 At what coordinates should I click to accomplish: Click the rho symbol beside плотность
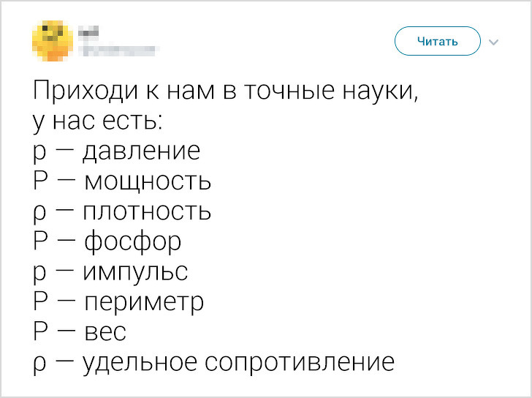click(x=39, y=214)
